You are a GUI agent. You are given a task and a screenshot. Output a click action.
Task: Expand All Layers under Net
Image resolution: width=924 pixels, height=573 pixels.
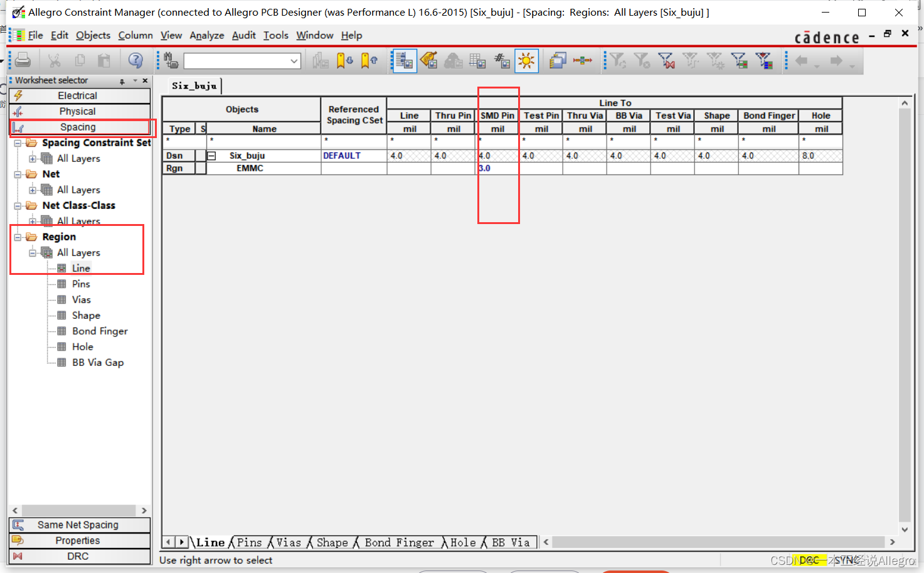tap(33, 190)
